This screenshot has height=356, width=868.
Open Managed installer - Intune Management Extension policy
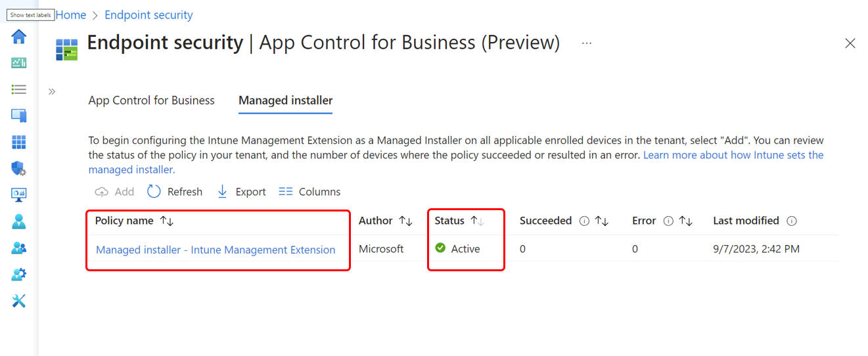point(216,250)
